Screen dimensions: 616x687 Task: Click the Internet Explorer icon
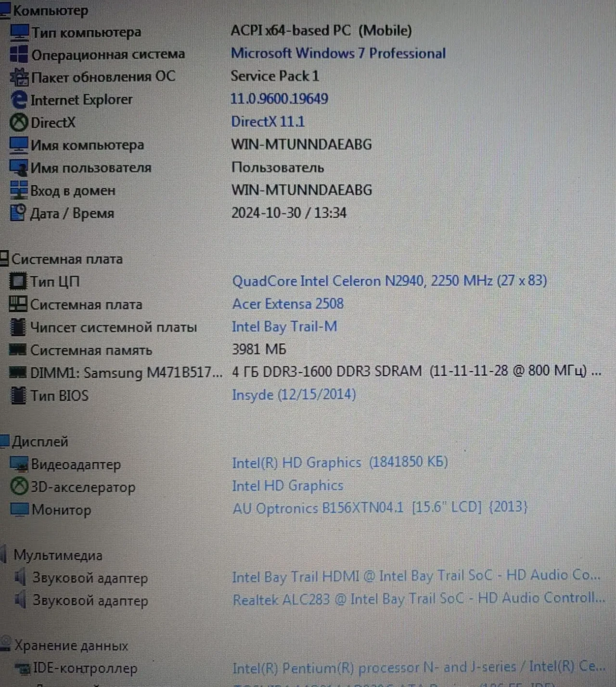18,99
